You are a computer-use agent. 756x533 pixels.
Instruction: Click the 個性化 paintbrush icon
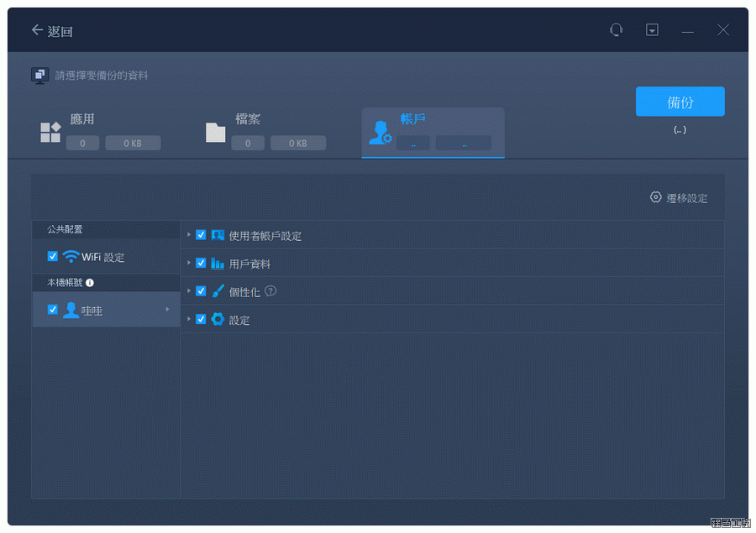218,291
